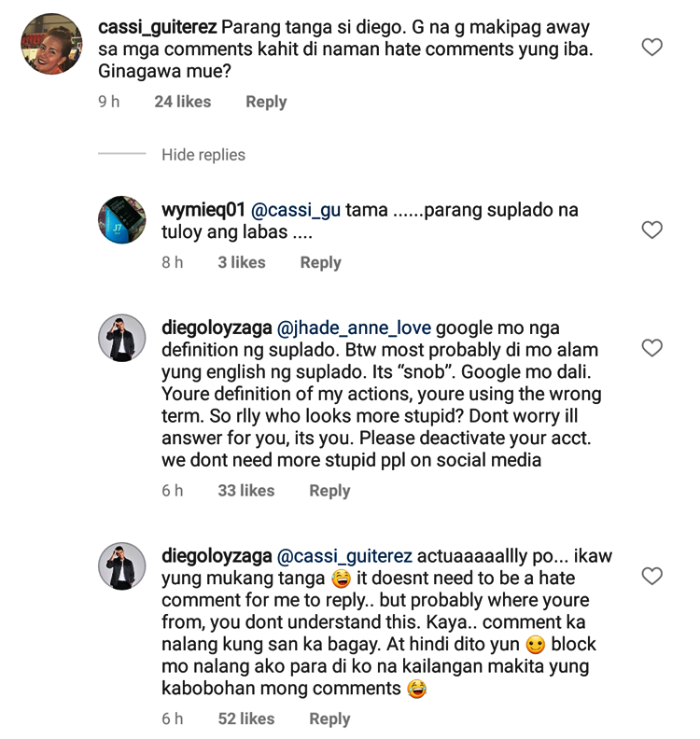Viewport: 700px width, 739px height.
Task: Reply to diegoloyzaga's 33-likes comment
Action: 329,491
